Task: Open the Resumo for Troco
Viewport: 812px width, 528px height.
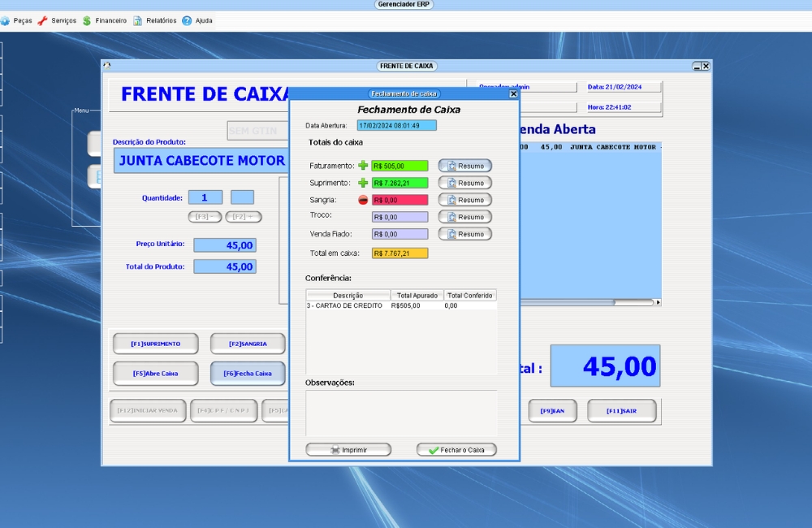Action: pyautogui.click(x=465, y=217)
